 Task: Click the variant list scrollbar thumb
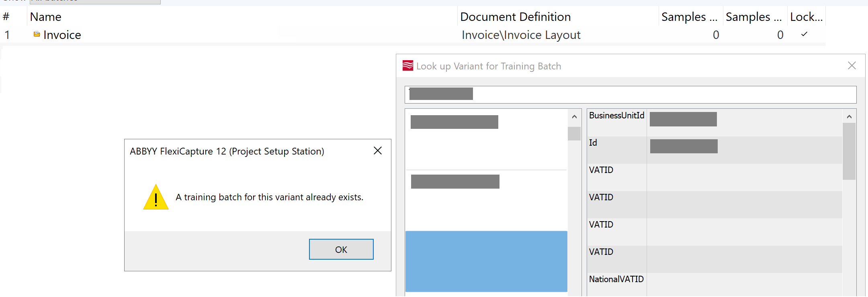[574, 134]
